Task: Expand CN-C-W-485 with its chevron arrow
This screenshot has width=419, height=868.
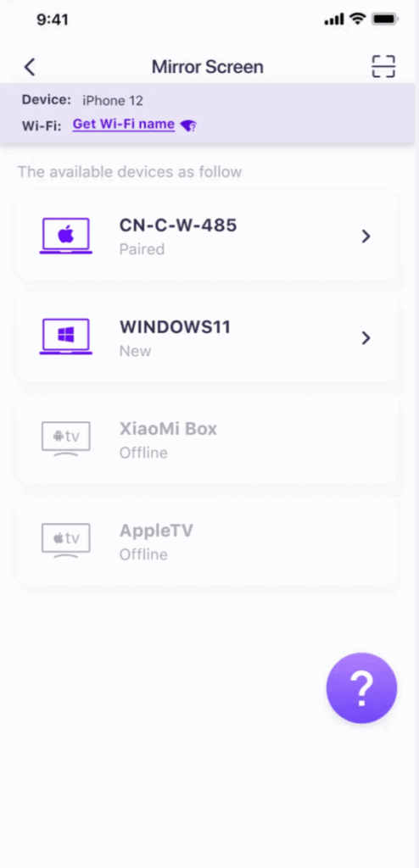Action: (x=366, y=236)
